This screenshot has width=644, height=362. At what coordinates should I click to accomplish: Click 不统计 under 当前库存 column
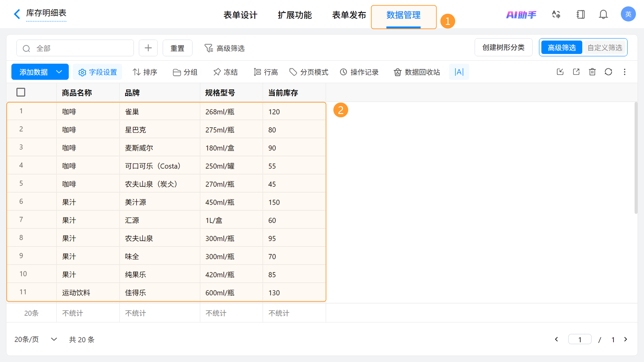(279, 313)
